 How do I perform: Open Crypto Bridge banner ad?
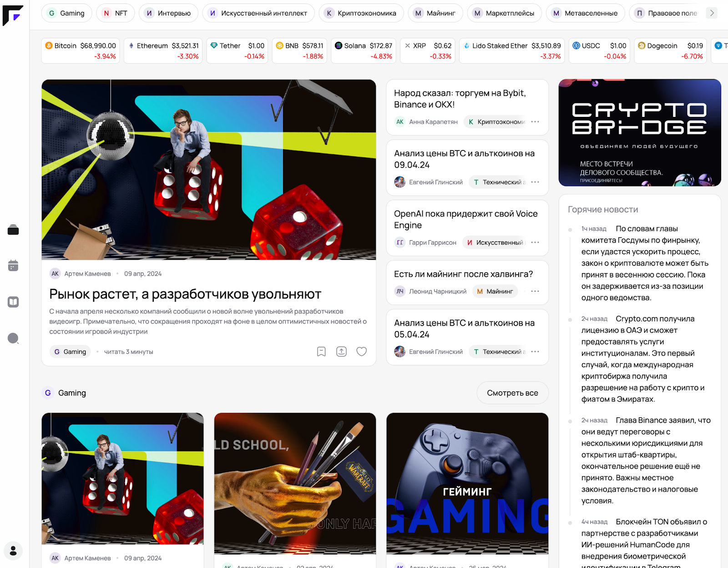click(640, 133)
